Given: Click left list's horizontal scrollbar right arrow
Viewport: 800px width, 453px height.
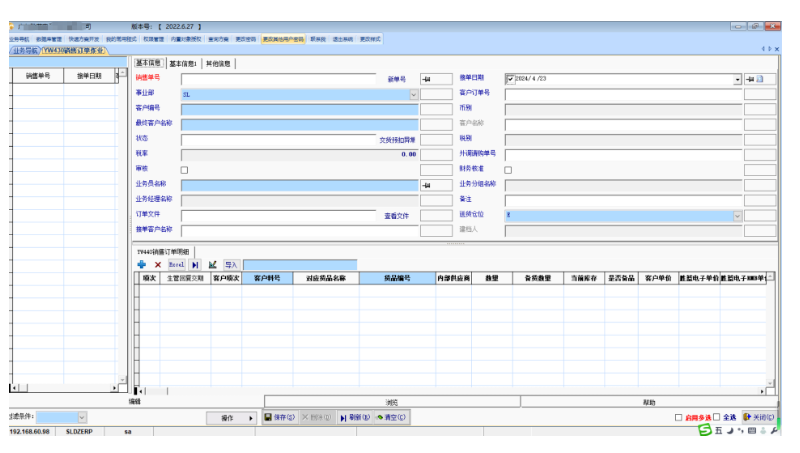Looking at the screenshot, I should (114, 388).
